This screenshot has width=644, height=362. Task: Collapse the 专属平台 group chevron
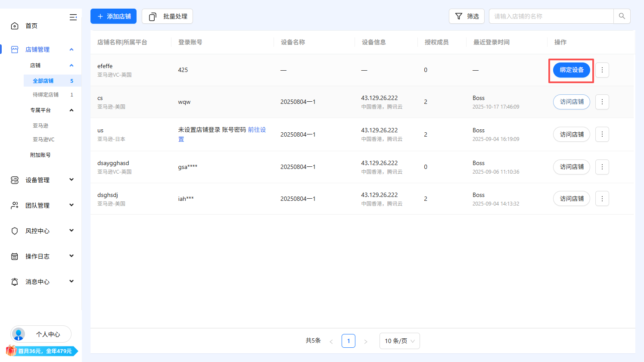point(72,110)
